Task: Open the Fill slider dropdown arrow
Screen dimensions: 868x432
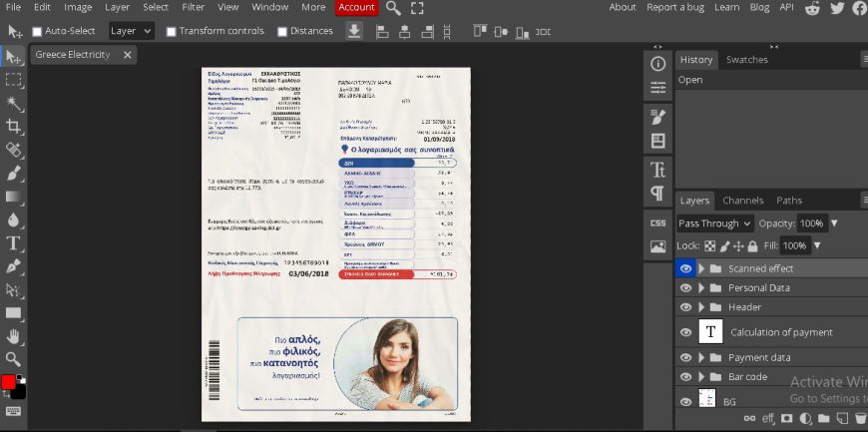Action: coord(816,245)
